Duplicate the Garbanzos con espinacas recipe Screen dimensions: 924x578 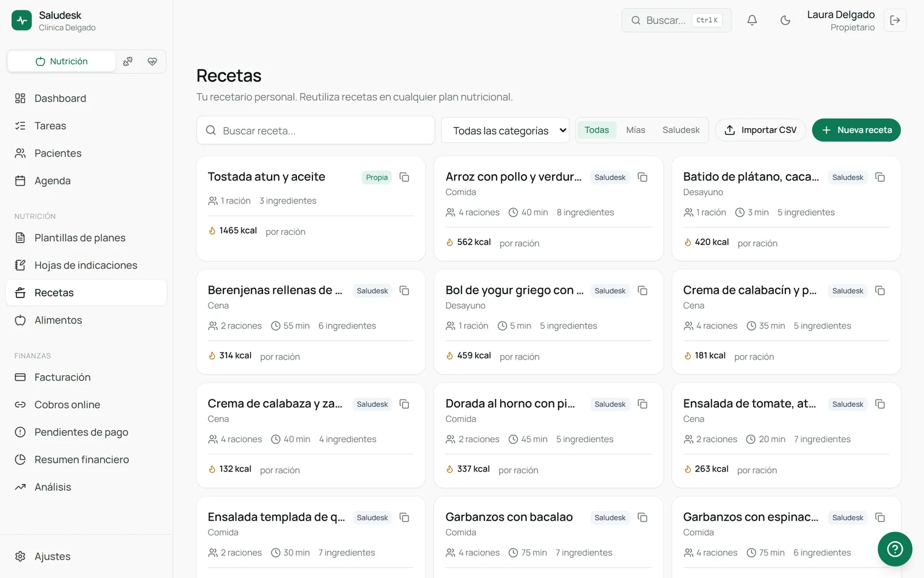(x=880, y=517)
